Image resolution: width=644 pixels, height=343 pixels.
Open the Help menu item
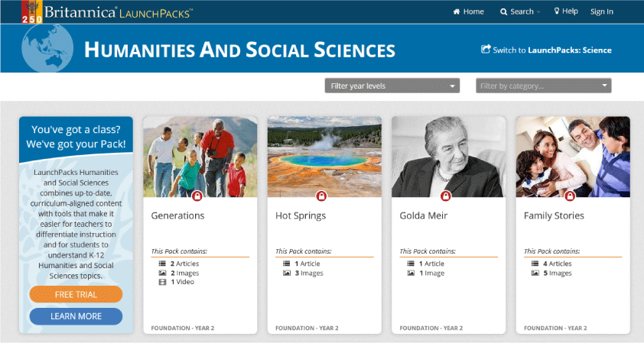coord(565,11)
